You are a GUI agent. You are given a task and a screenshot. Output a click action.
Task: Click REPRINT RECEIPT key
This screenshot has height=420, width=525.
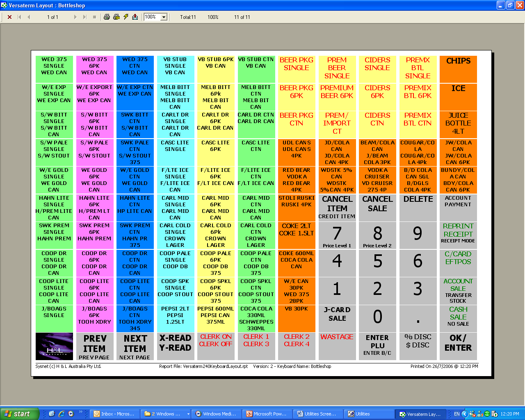458,235
